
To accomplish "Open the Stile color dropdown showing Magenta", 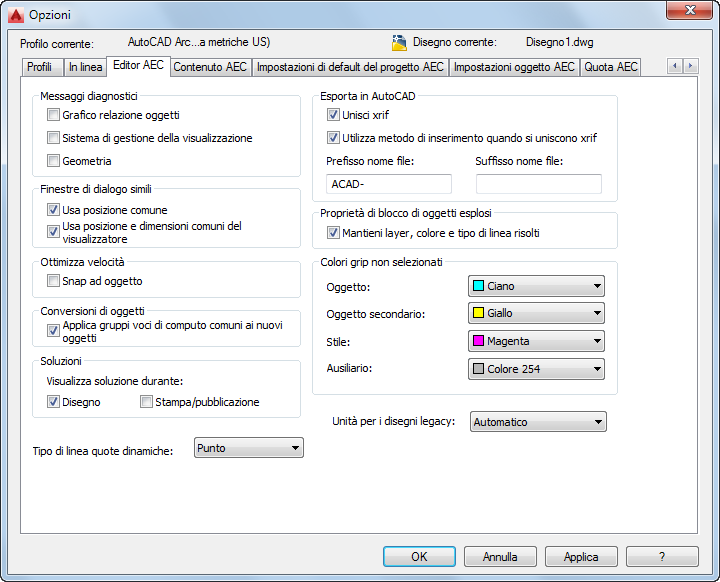I will pyautogui.click(x=536, y=341).
